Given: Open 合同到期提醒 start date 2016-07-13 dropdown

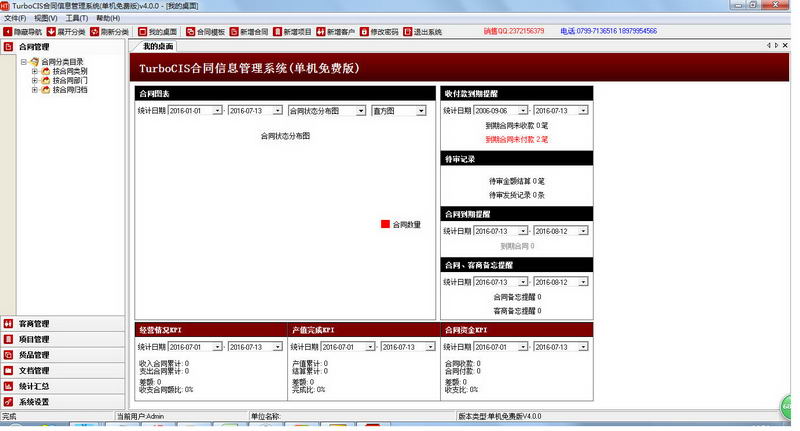Looking at the screenshot, I should [x=523, y=231].
